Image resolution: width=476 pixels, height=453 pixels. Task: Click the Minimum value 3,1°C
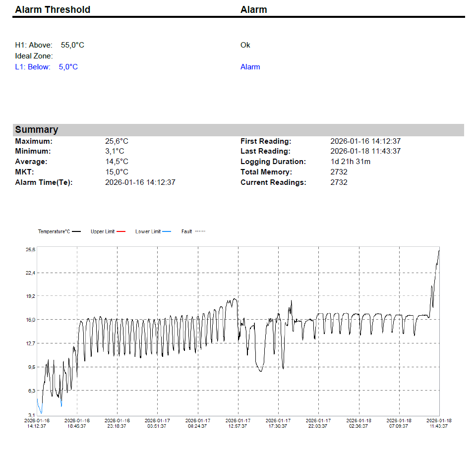[115, 151]
